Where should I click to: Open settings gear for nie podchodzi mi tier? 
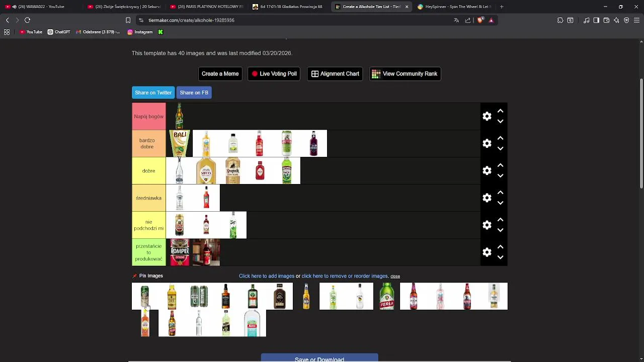point(487,225)
